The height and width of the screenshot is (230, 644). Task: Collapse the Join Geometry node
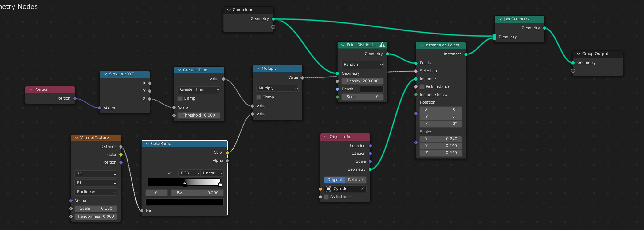click(x=500, y=19)
